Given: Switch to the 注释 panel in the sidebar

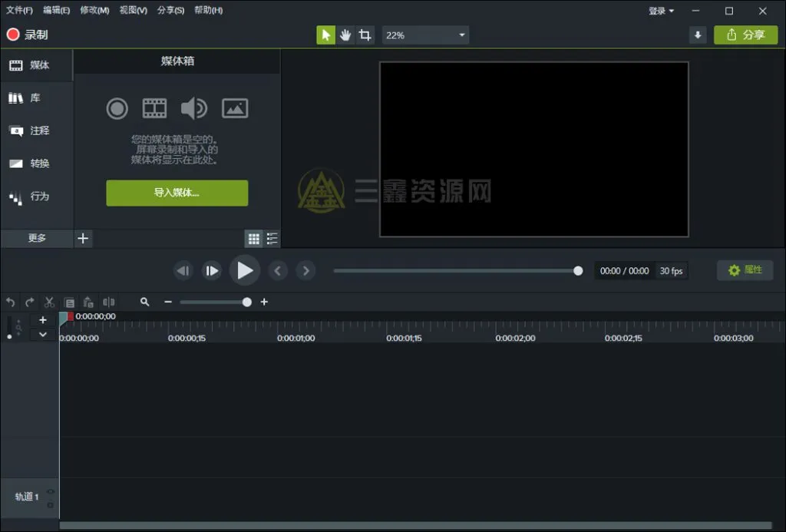Looking at the screenshot, I should click(36, 131).
